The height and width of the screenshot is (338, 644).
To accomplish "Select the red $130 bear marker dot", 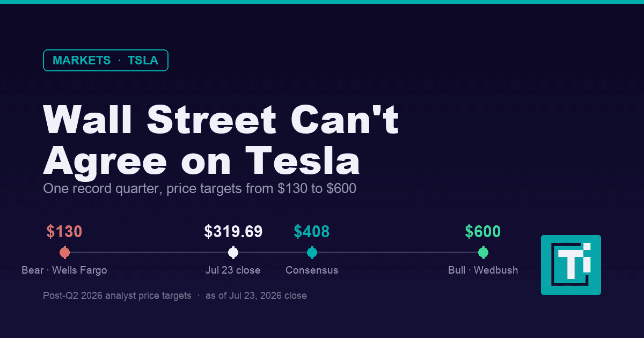I will [65, 252].
